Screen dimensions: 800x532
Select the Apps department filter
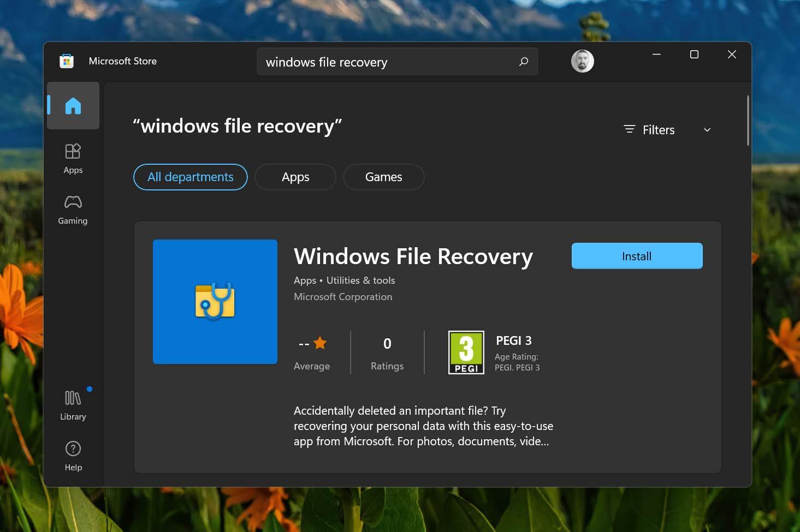295,177
